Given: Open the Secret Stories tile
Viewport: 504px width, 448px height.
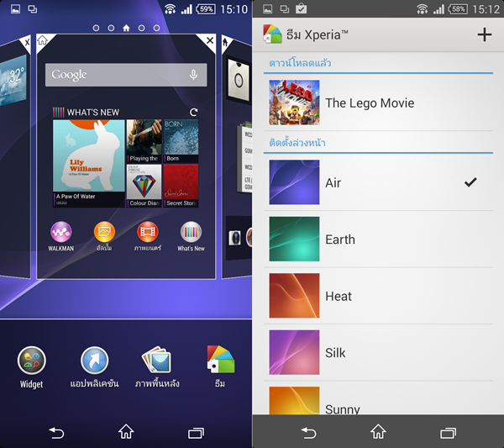Looking at the screenshot, I should [x=181, y=186].
